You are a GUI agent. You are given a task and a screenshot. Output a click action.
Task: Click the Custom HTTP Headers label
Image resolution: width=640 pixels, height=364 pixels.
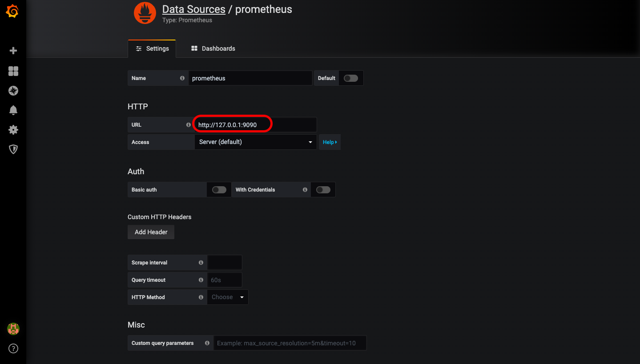[160, 217]
